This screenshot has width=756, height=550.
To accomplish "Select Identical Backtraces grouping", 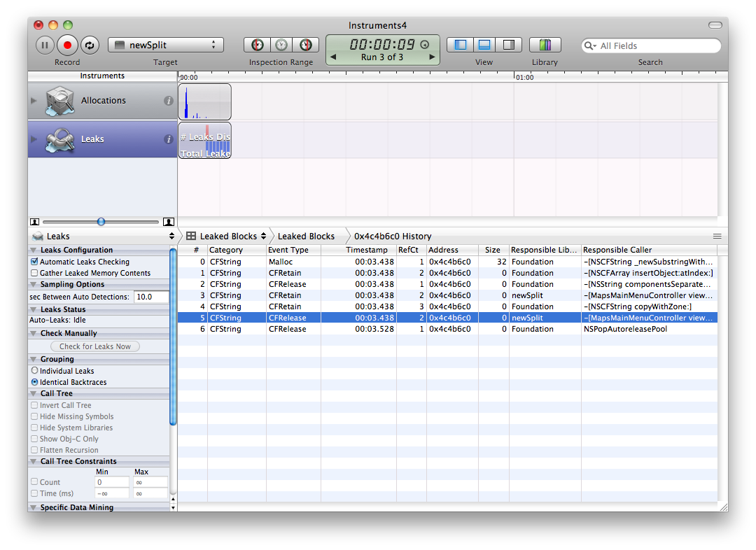I will click(x=35, y=382).
